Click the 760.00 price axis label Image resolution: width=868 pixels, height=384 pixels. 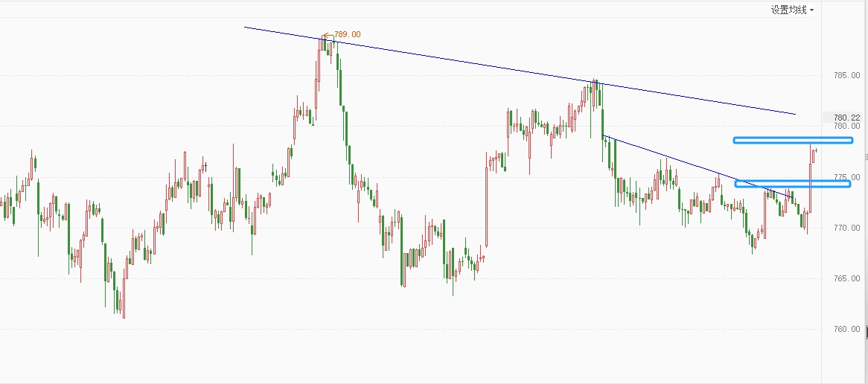pyautogui.click(x=847, y=329)
